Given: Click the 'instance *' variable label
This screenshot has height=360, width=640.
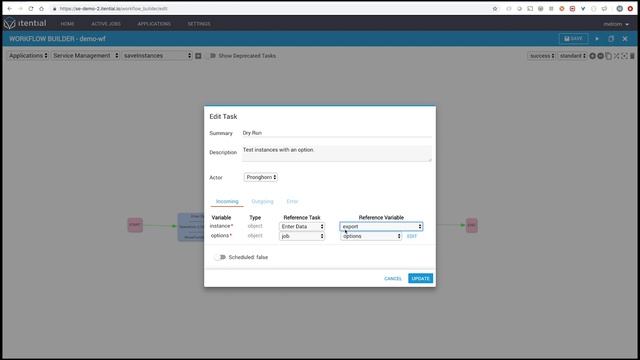Looking at the screenshot, I should tap(221, 226).
